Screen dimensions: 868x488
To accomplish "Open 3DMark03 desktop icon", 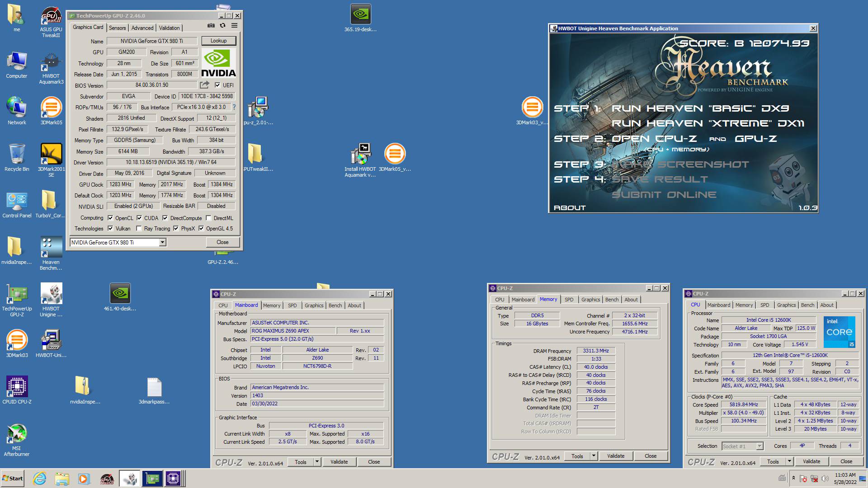I will [17, 343].
